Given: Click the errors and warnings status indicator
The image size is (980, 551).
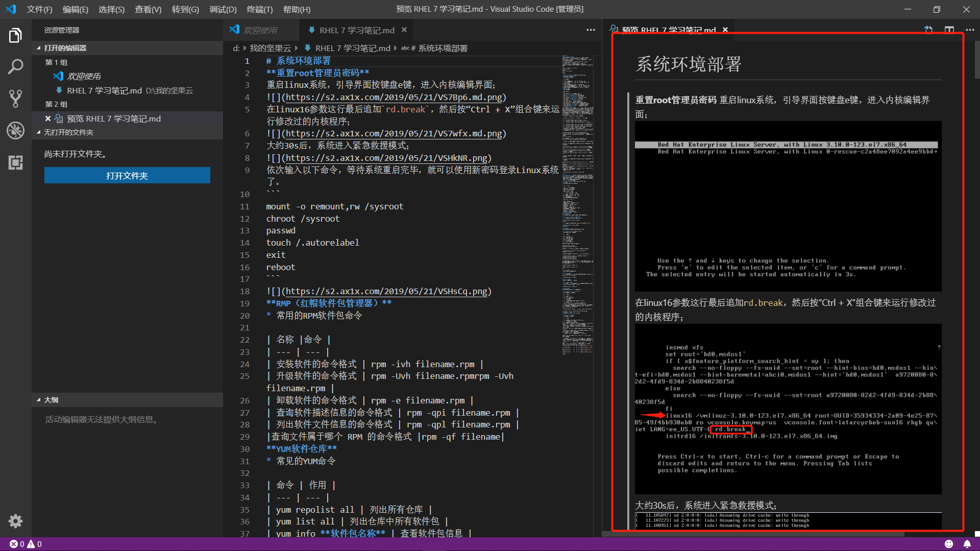Looking at the screenshot, I should coord(26,544).
